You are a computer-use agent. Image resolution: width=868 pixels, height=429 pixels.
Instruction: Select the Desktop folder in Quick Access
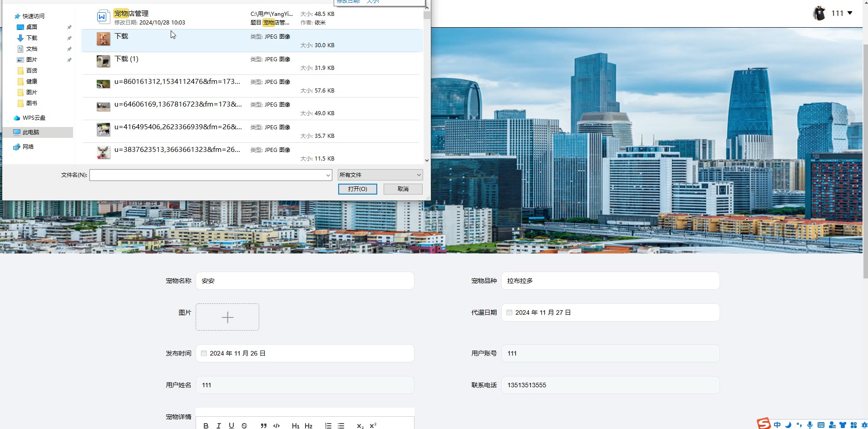(x=32, y=27)
